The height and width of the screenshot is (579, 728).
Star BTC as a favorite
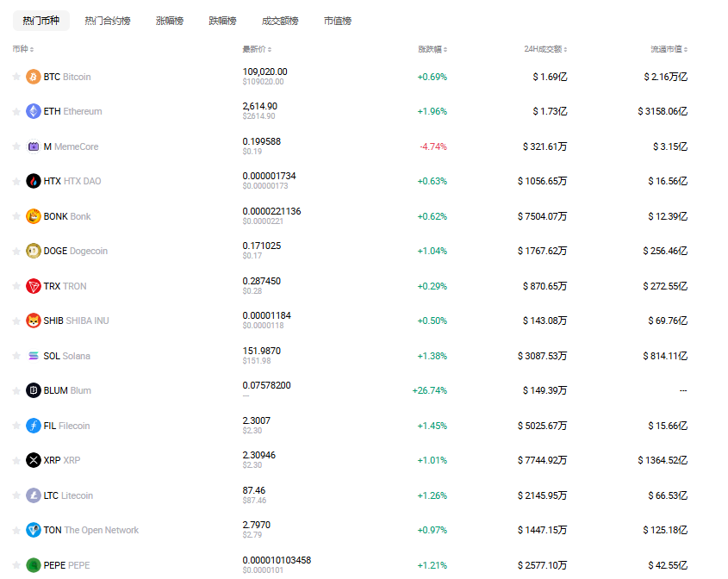click(16, 77)
